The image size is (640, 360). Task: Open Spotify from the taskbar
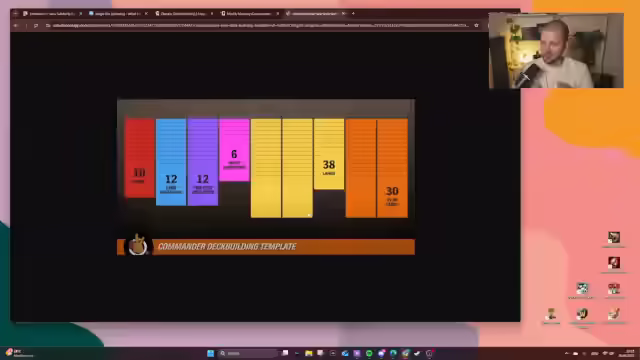pyautogui.click(x=369, y=353)
